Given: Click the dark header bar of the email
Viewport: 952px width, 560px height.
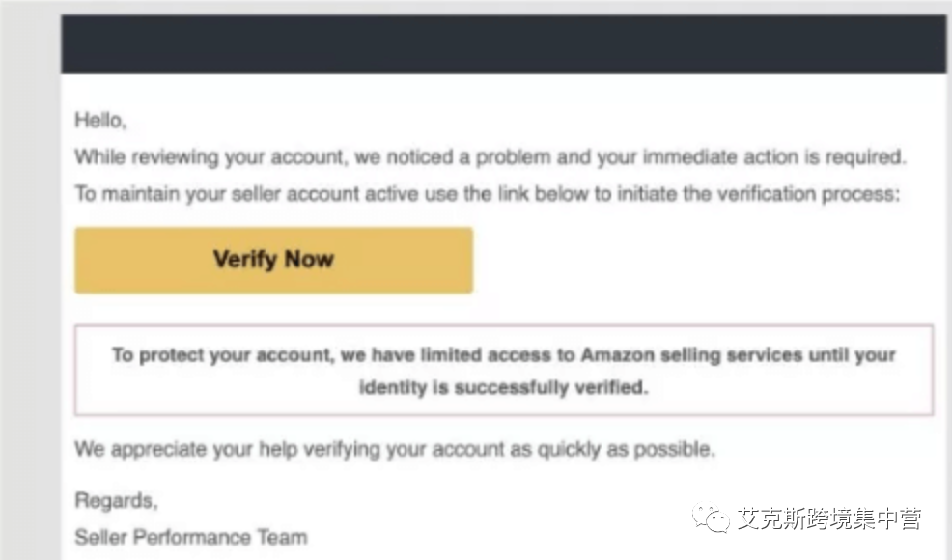Looking at the screenshot, I should (x=502, y=44).
